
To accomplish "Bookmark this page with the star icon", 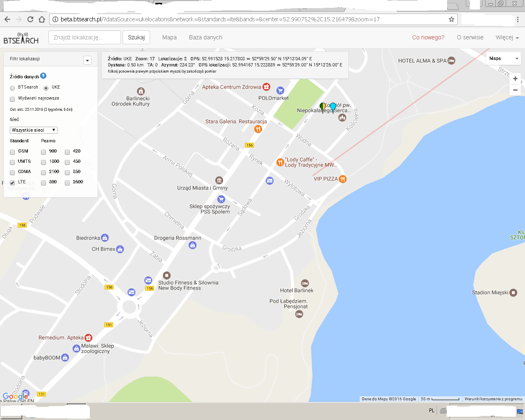I will [452, 19].
